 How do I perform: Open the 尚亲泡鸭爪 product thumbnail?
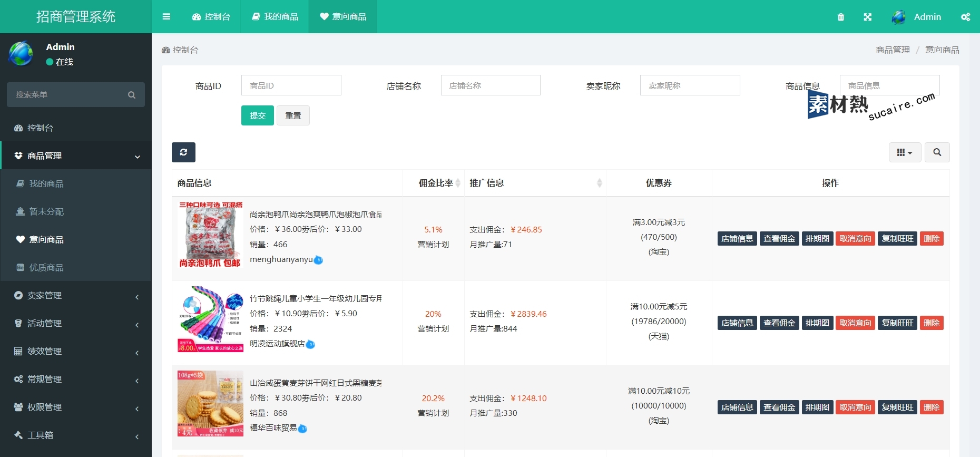(210, 235)
